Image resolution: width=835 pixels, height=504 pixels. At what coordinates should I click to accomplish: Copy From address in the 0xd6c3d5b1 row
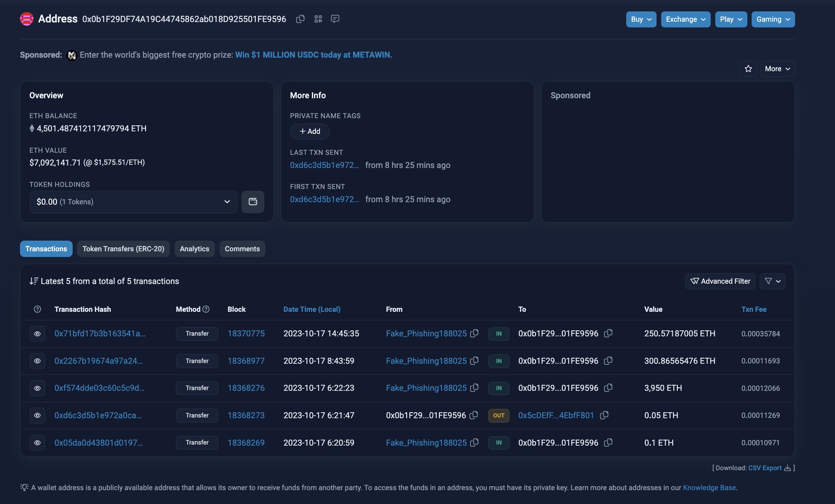coord(474,415)
